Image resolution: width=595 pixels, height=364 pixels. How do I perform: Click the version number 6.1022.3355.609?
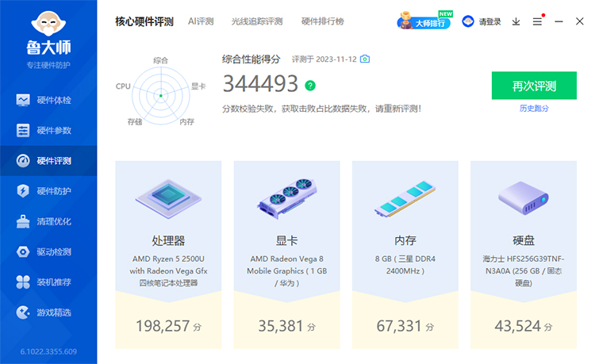pyautogui.click(x=48, y=352)
